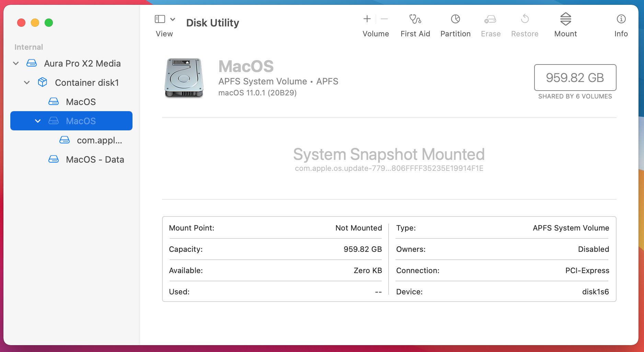
Task: Select the com.appl... snapshot icon
Action: pos(65,140)
